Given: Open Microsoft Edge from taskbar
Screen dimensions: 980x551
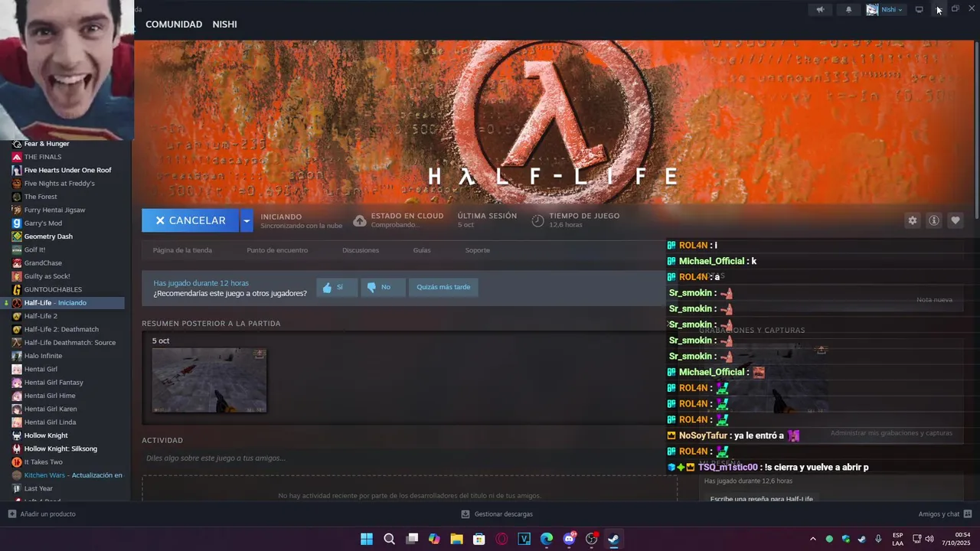Looking at the screenshot, I should 547,539.
